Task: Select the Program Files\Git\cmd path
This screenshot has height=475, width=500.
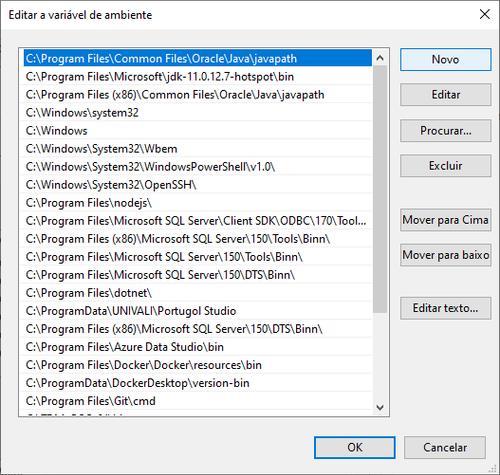Action: (198, 401)
